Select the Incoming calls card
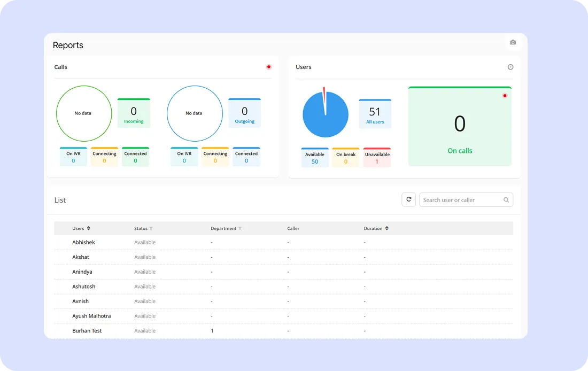This screenshot has width=588, height=371. click(x=134, y=112)
